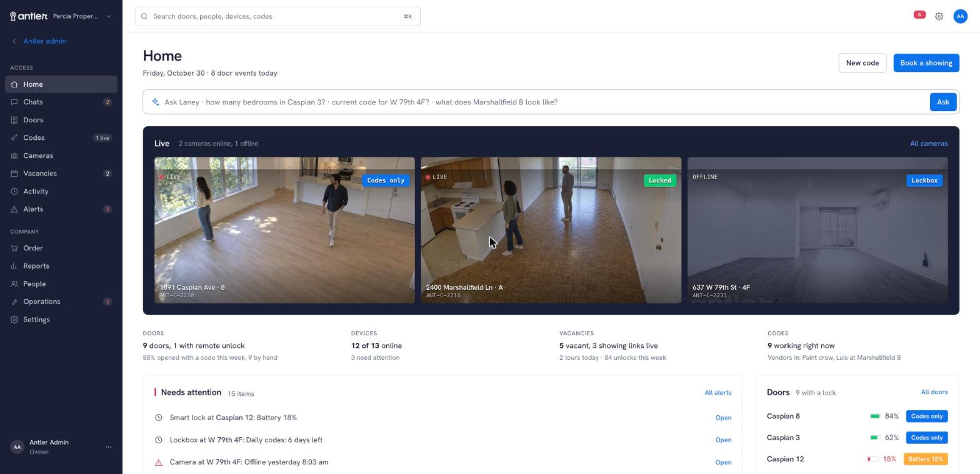Focus the search doors, people, devices field
Image resolution: width=980 pixels, height=474 pixels.
coord(277,16)
